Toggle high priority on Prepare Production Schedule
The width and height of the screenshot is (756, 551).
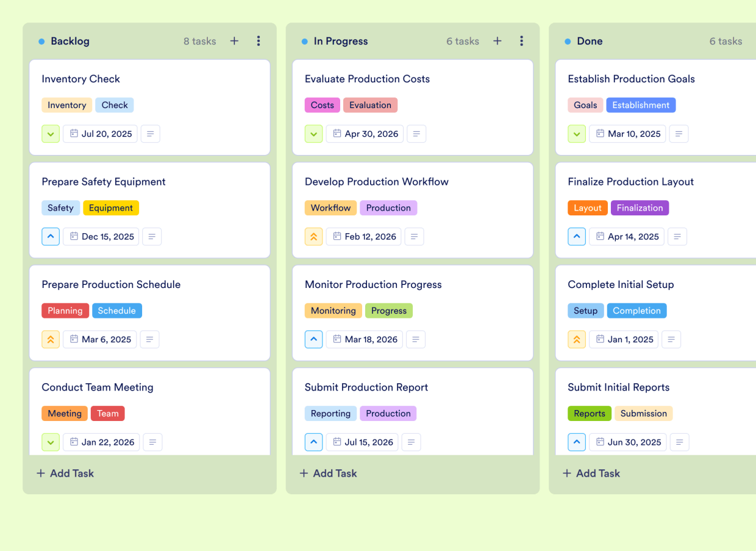(x=51, y=339)
